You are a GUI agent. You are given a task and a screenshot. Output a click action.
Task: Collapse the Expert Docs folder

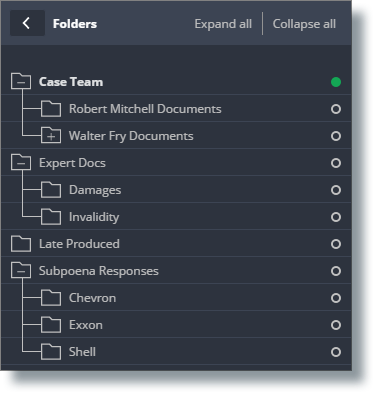point(21,162)
